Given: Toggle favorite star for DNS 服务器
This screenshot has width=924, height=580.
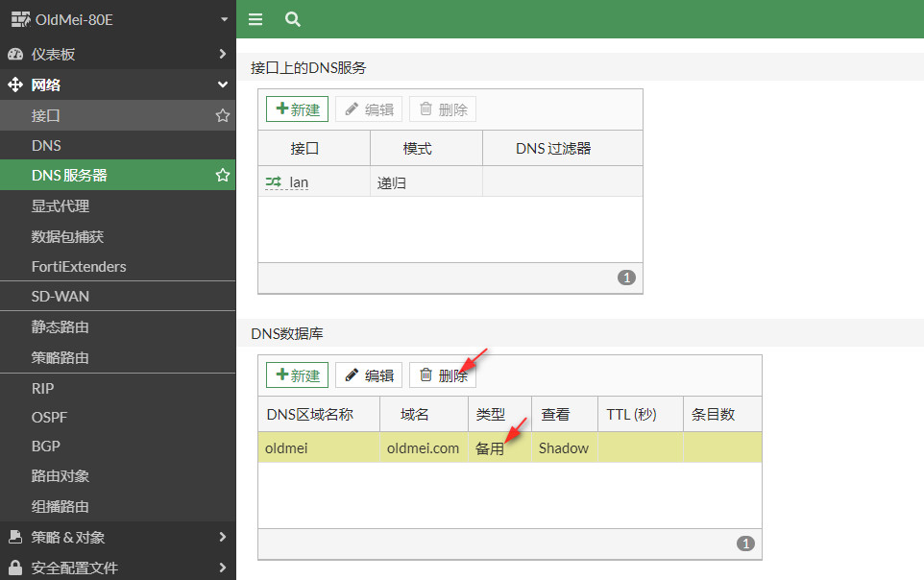Looking at the screenshot, I should (x=223, y=176).
